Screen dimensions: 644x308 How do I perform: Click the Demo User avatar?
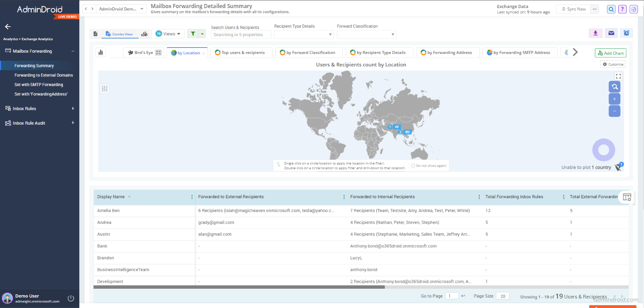pos(7,298)
